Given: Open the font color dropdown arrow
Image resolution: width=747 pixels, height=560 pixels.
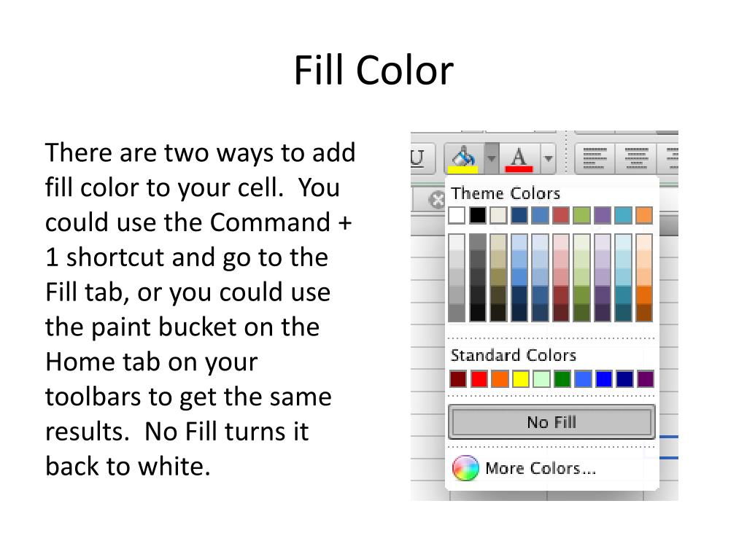Looking at the screenshot, I should [549, 158].
